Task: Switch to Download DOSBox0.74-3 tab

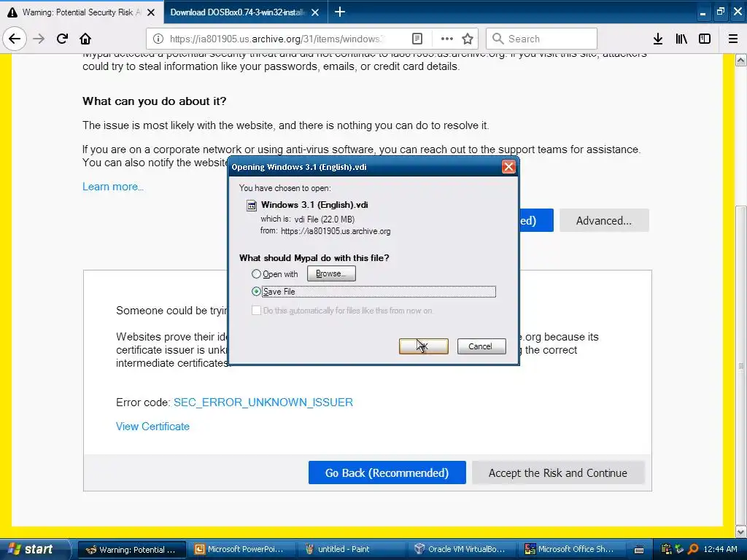Action: [x=245, y=12]
